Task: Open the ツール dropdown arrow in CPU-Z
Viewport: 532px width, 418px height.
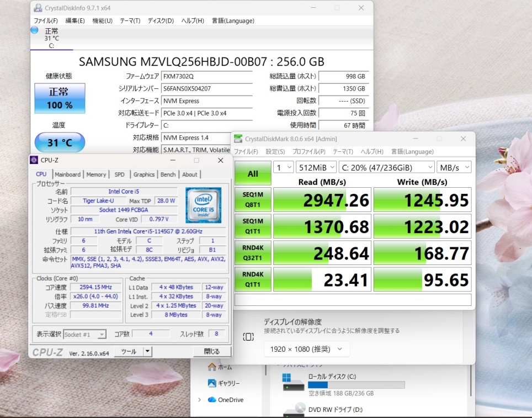Action: click(x=147, y=351)
